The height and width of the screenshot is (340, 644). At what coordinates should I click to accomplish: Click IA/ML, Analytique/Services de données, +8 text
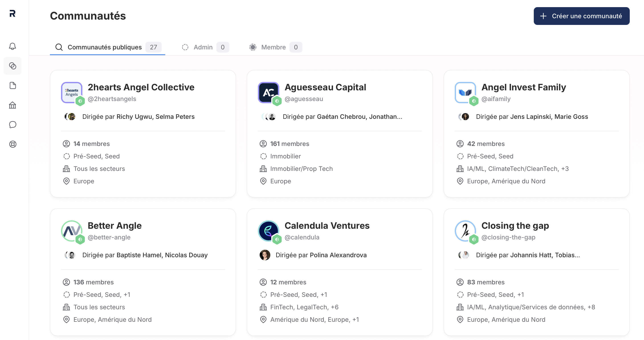[x=531, y=307]
